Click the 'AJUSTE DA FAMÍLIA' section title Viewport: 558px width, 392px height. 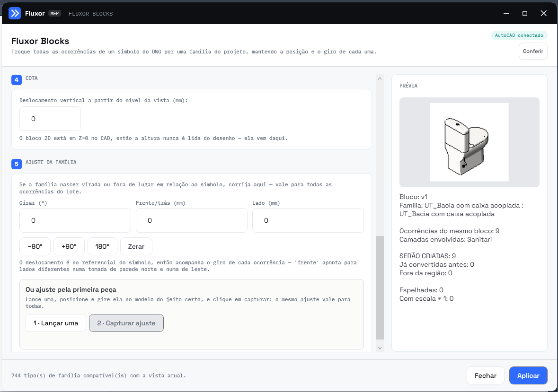coord(51,162)
